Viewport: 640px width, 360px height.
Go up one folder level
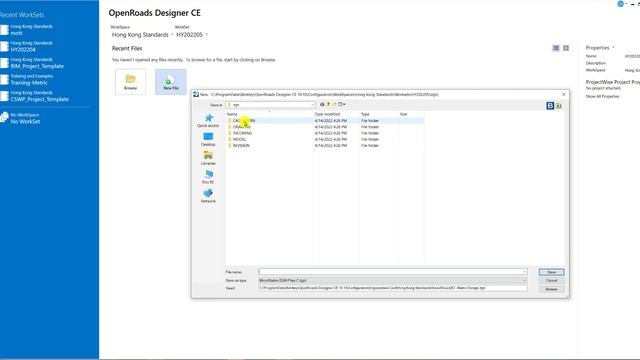click(x=328, y=104)
